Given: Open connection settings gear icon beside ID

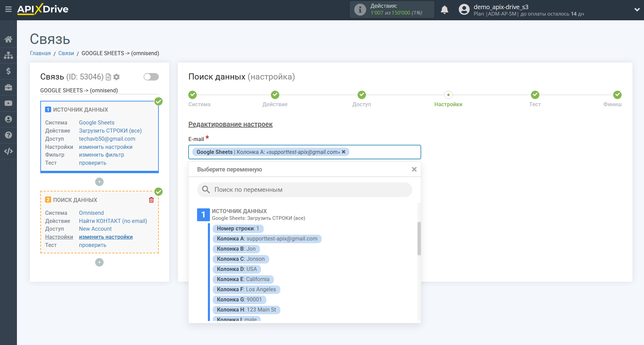Looking at the screenshot, I should 116,77.
